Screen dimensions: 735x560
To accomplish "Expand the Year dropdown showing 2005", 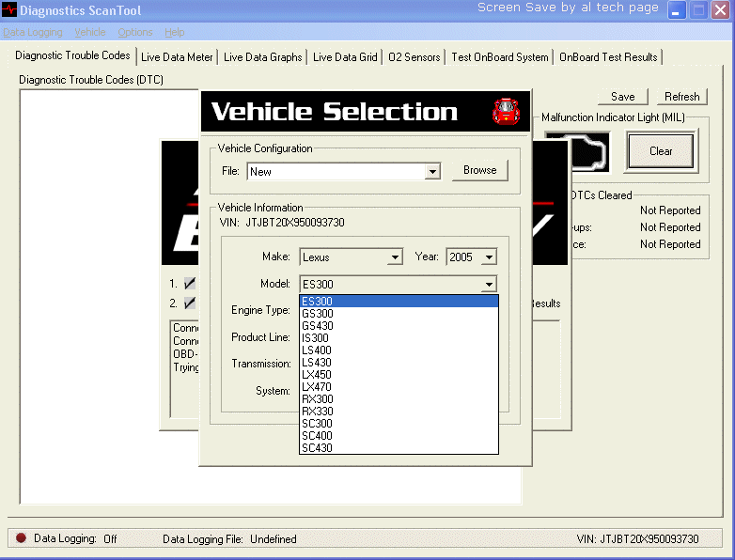I will [x=488, y=257].
